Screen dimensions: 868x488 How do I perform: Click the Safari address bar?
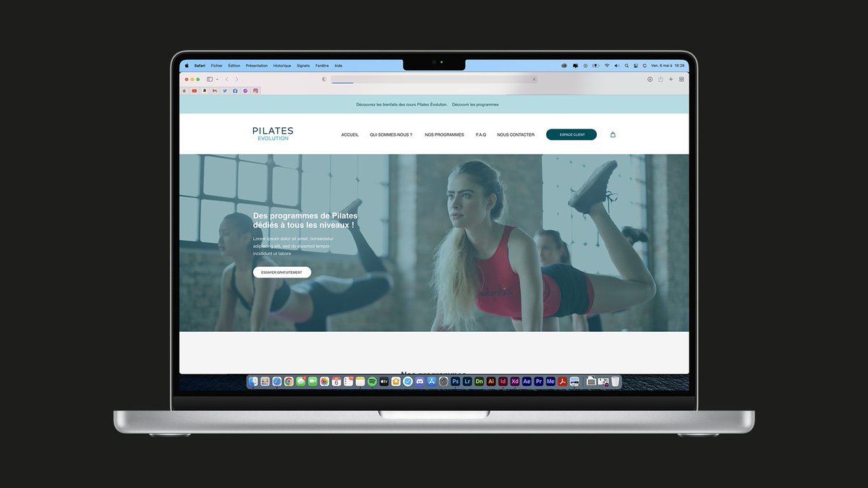tap(434, 80)
